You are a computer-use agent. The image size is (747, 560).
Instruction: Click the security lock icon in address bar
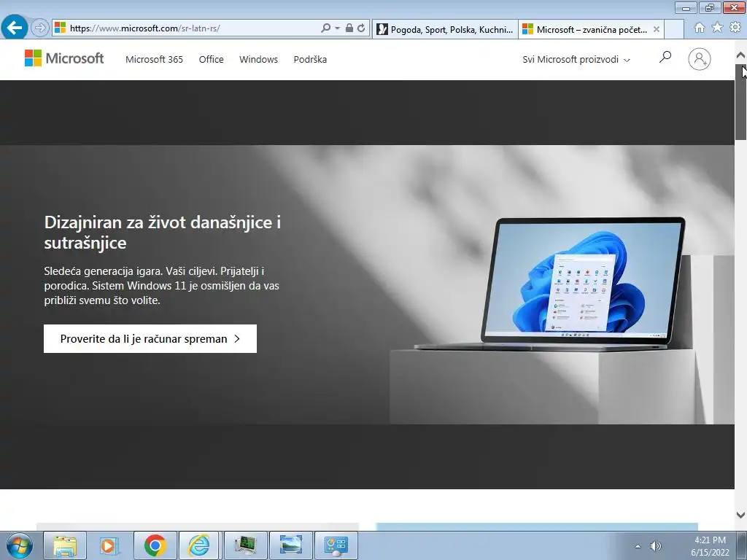click(349, 28)
